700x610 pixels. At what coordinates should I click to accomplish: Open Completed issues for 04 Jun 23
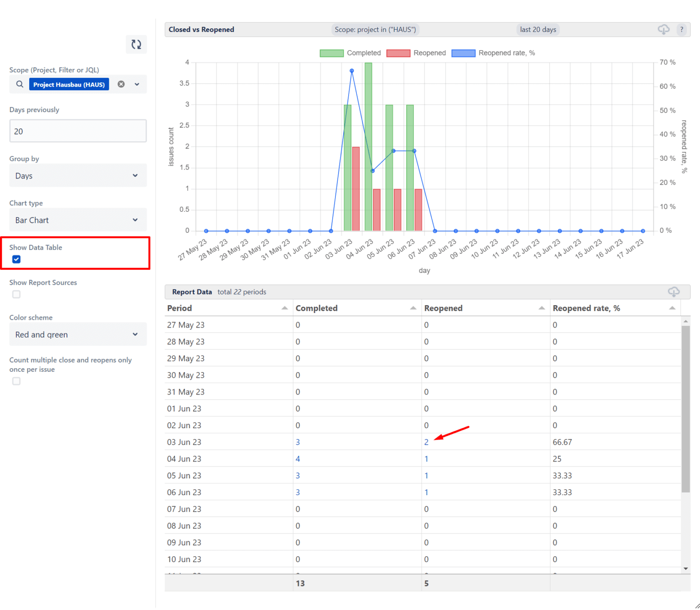(298, 459)
